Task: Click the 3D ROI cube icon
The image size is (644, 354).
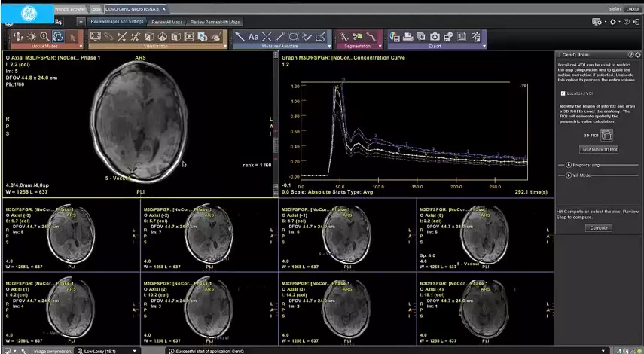Action: pyautogui.click(x=606, y=135)
